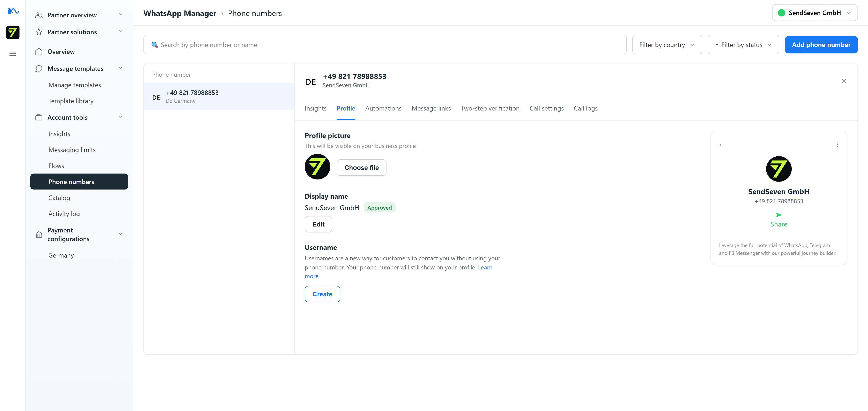Open the Call logs tab
This screenshot has width=868, height=411.
[585, 108]
